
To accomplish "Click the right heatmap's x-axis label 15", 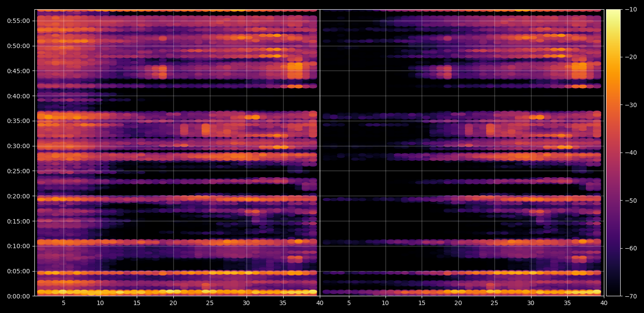I will (x=422, y=303).
